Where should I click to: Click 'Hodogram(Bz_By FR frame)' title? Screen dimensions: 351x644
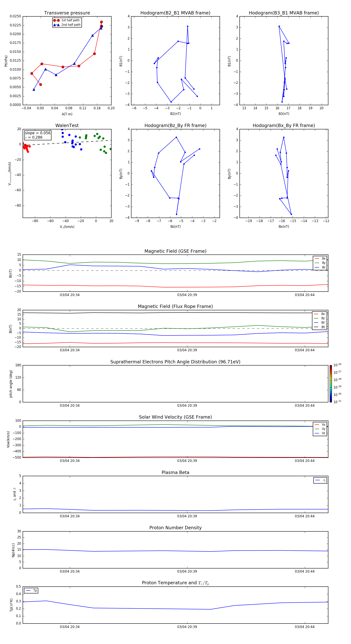pyautogui.click(x=175, y=125)
